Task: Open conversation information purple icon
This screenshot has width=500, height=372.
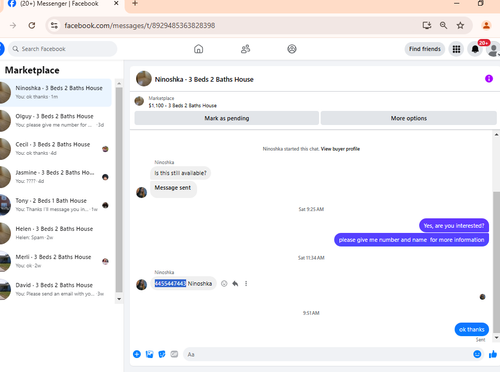Action: 489,79
